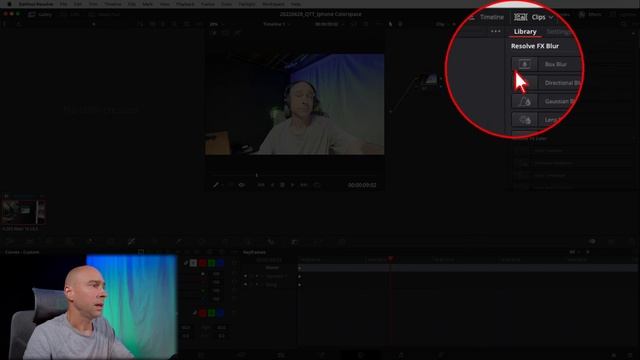Click the keyframe timeline playhead marker
This screenshot has width=640, height=360.
391,258
